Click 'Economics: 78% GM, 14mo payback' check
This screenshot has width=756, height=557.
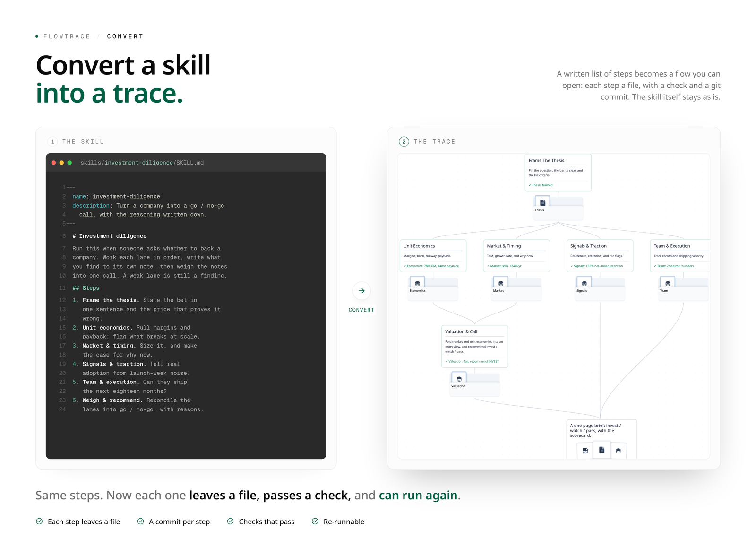tap(431, 266)
